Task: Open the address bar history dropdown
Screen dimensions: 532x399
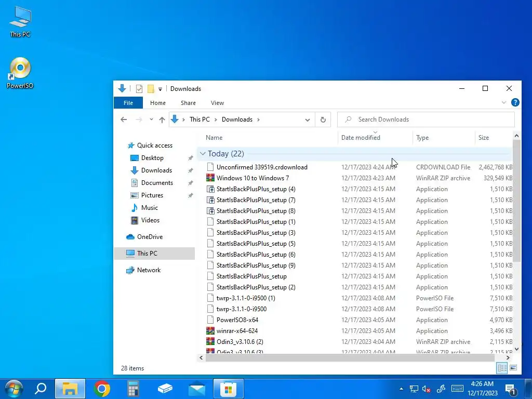Action: [308, 120]
